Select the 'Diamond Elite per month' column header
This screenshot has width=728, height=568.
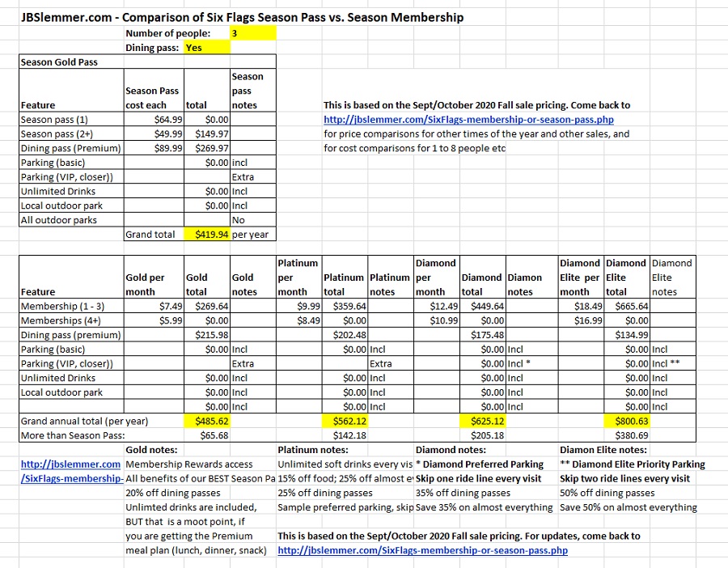pyautogui.click(x=581, y=278)
